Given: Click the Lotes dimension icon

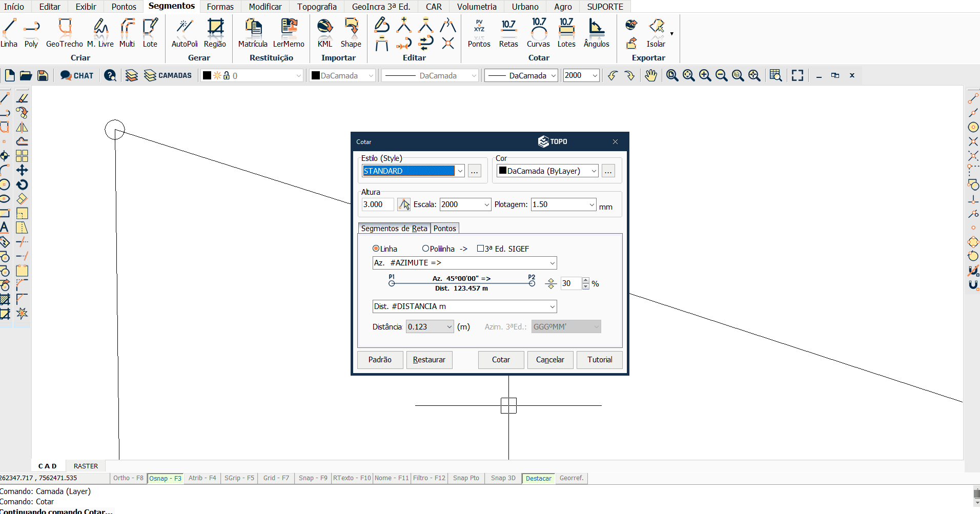Looking at the screenshot, I should click(566, 33).
